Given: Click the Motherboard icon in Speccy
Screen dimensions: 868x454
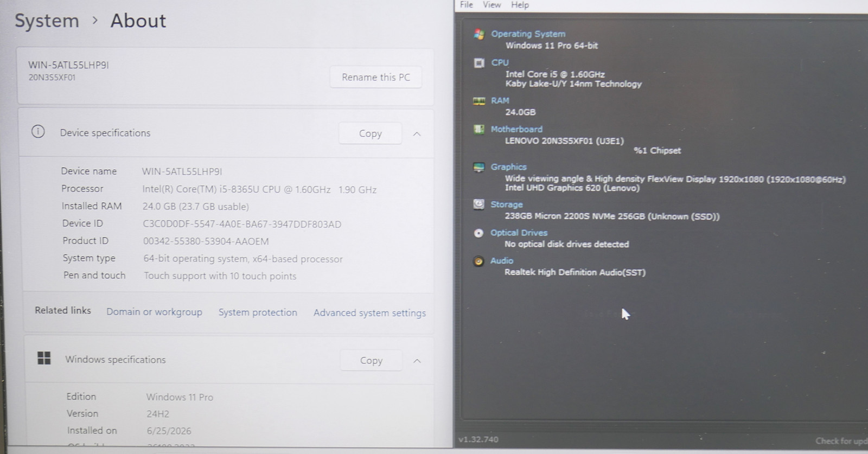Looking at the screenshot, I should pos(478,129).
